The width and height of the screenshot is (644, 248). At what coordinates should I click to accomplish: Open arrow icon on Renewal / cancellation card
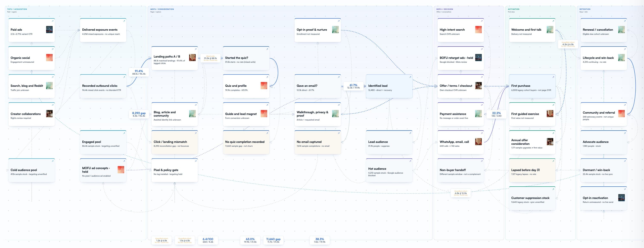coord(624,21)
